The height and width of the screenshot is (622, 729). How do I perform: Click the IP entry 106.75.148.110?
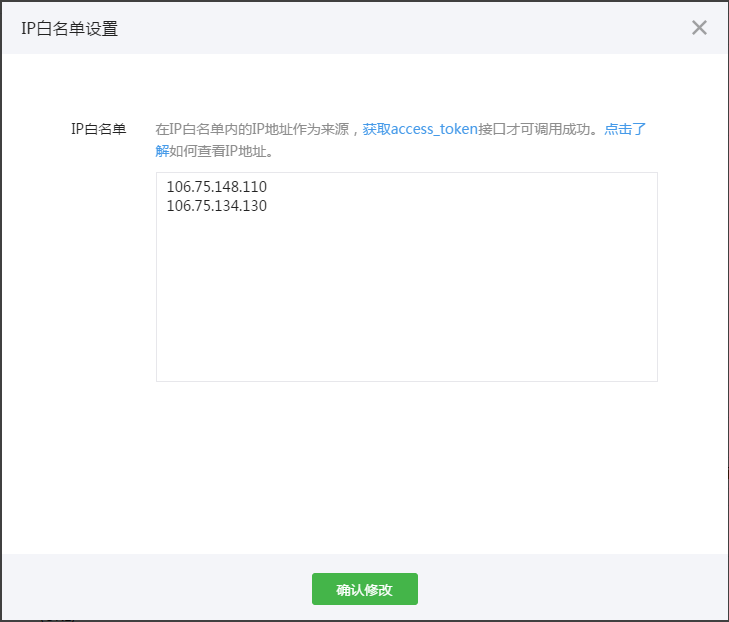[217, 187]
